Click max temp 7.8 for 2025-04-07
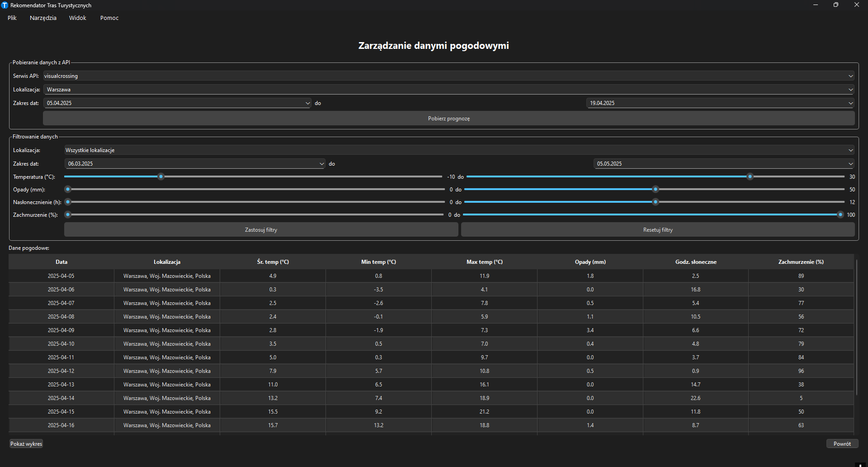Screen dimensions: 868x467 pos(484,303)
